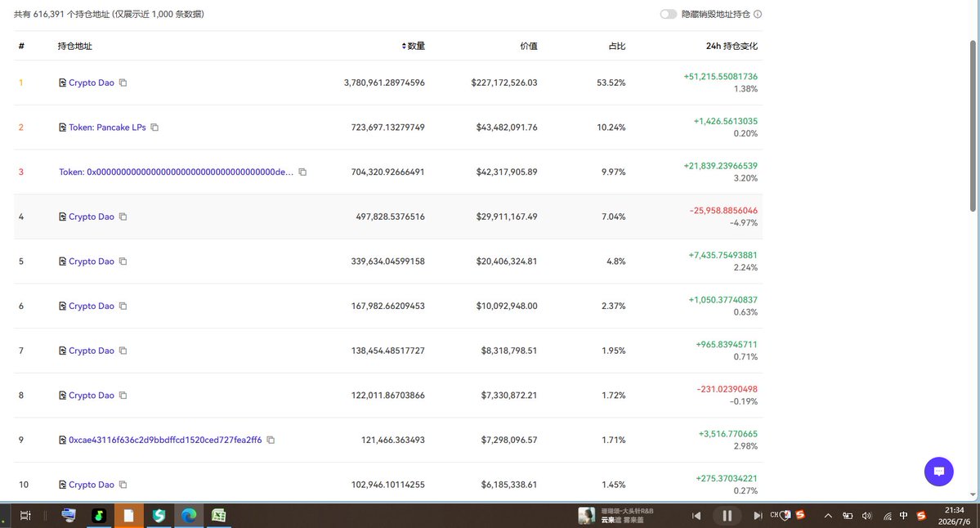Click the 1.95% share cell
The width and height of the screenshot is (980, 528).
pyautogui.click(x=614, y=351)
